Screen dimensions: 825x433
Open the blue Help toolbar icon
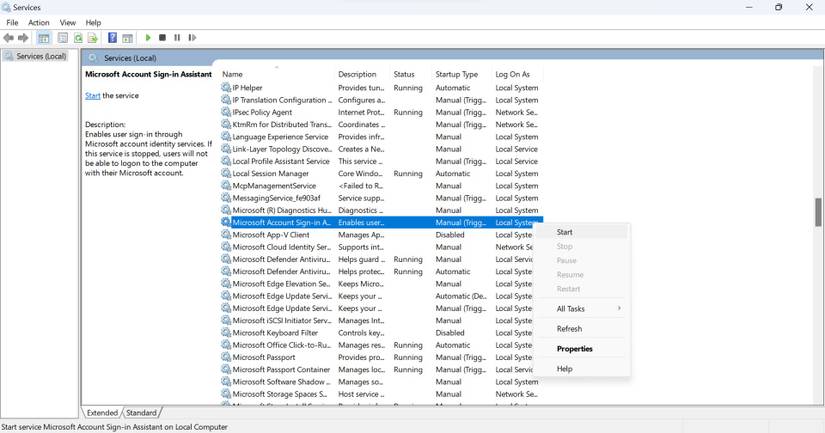112,38
